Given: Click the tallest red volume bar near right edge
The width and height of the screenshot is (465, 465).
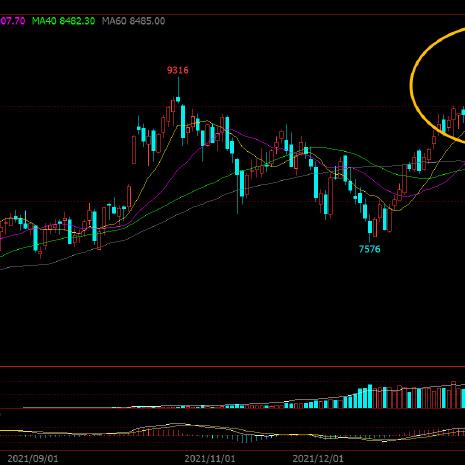Looking at the screenshot, I should (453, 395).
